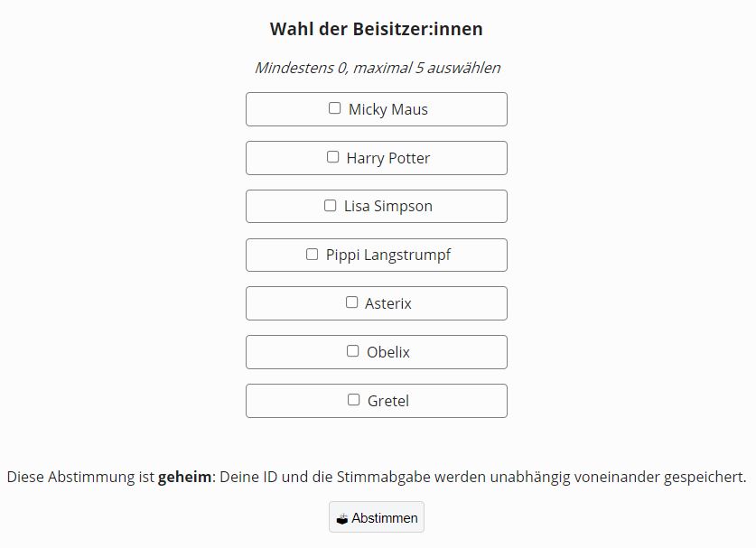The height and width of the screenshot is (548, 756).
Task: Mark the Obelix checkbox
Action: coord(353,351)
